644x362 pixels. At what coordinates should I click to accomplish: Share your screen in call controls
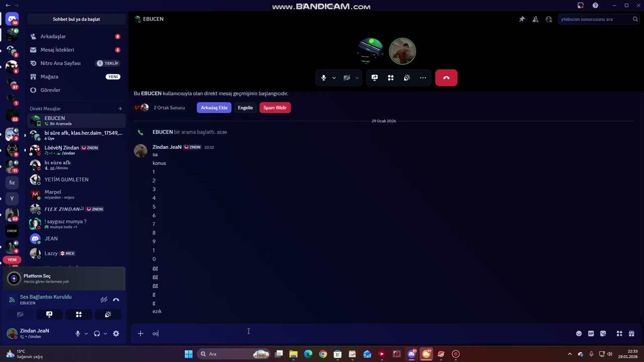375,78
